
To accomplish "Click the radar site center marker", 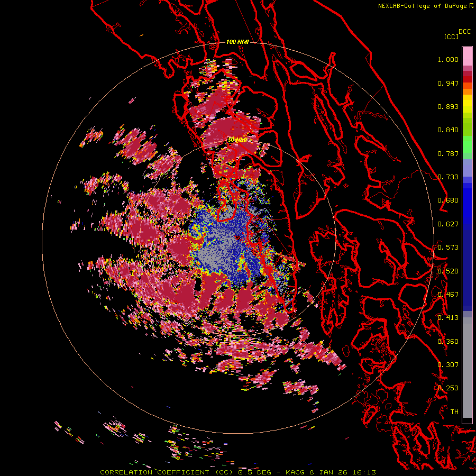I will click(x=237, y=237).
